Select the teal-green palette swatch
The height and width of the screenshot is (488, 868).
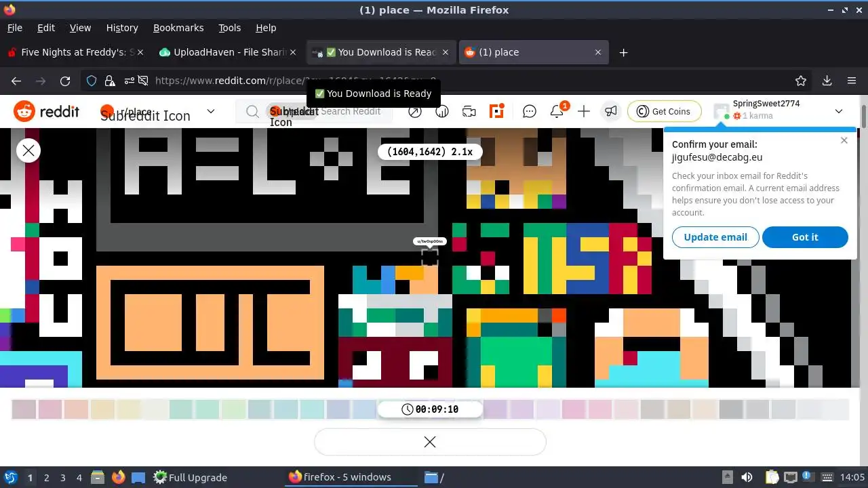tap(181, 409)
